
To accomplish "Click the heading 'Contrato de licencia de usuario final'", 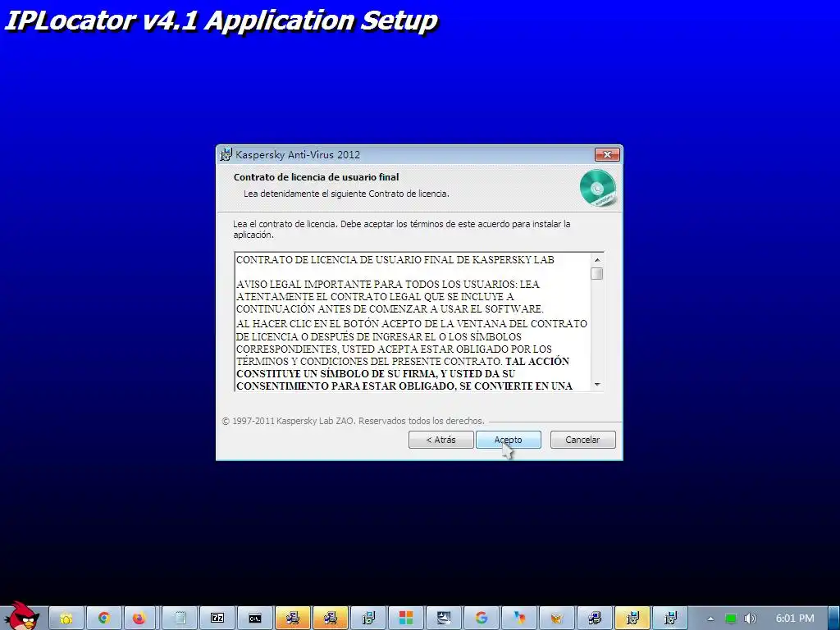I will pos(316,177).
